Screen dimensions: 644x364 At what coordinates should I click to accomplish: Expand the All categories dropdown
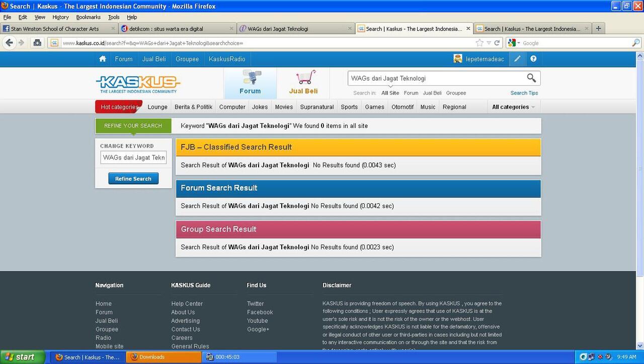(513, 107)
